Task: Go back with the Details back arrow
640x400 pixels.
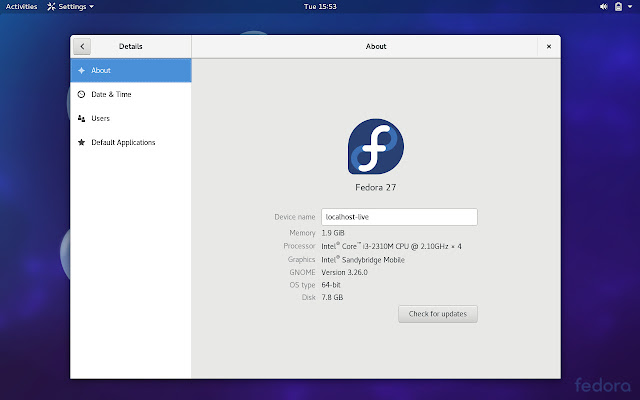Action: click(82, 47)
